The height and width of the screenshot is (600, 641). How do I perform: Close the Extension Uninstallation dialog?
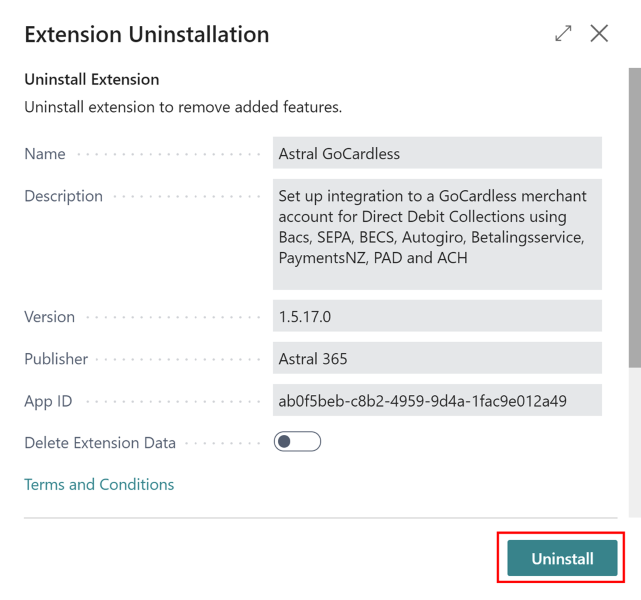coord(599,34)
